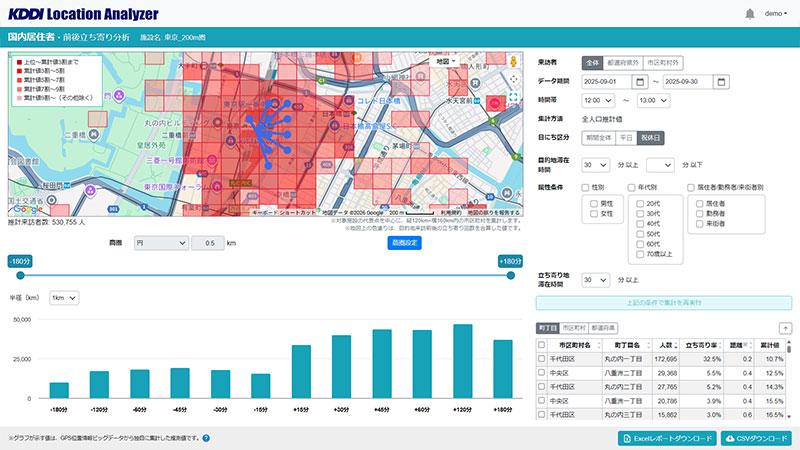Image resolution: width=800 pixels, height=450 pixels.
Task: Expand the radius 1km dropdown
Action: point(63,297)
